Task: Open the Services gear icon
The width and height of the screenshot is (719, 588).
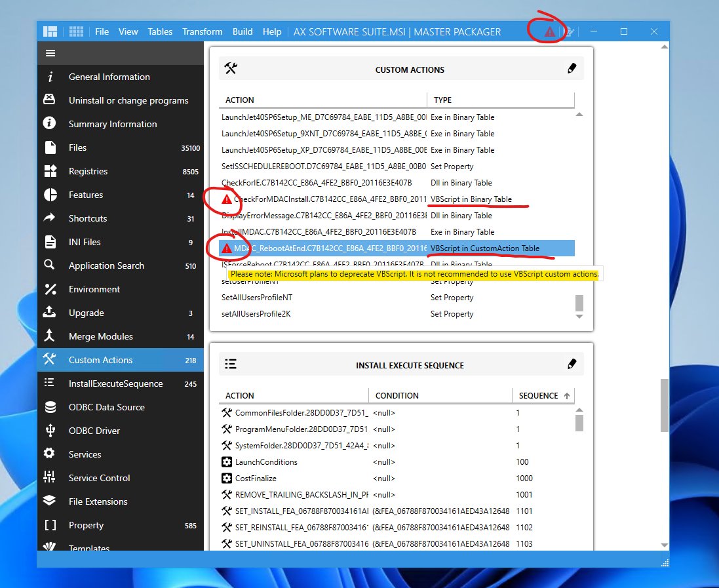Action: [50, 454]
